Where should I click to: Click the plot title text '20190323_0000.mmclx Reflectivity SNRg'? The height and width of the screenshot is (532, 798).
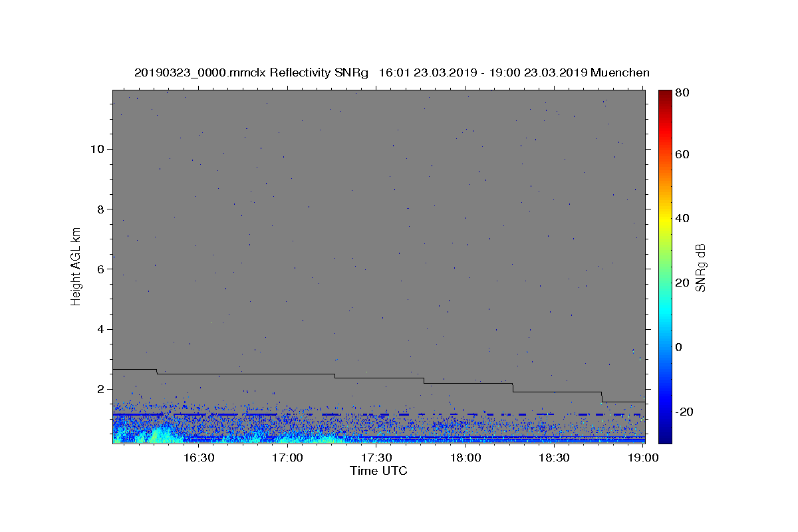tap(251, 72)
